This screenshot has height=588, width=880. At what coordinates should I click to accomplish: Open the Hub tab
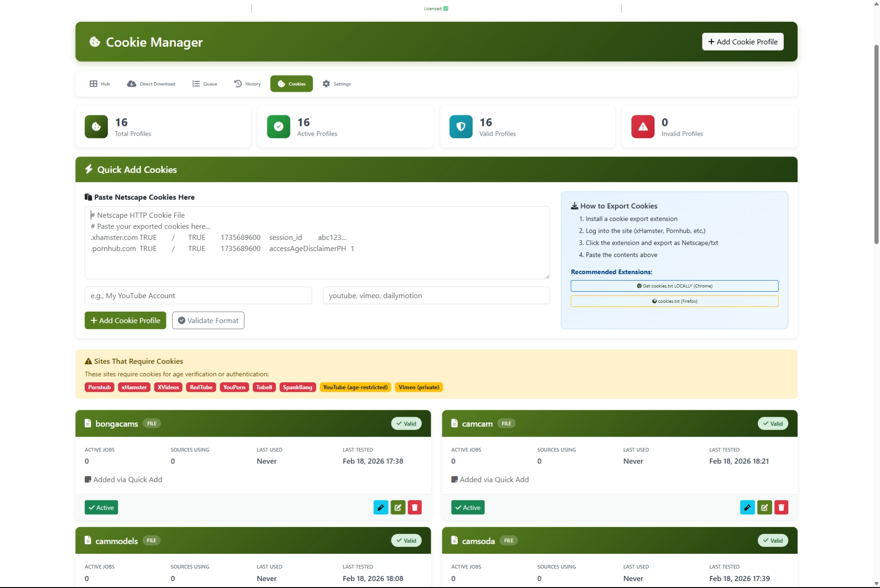(100, 84)
